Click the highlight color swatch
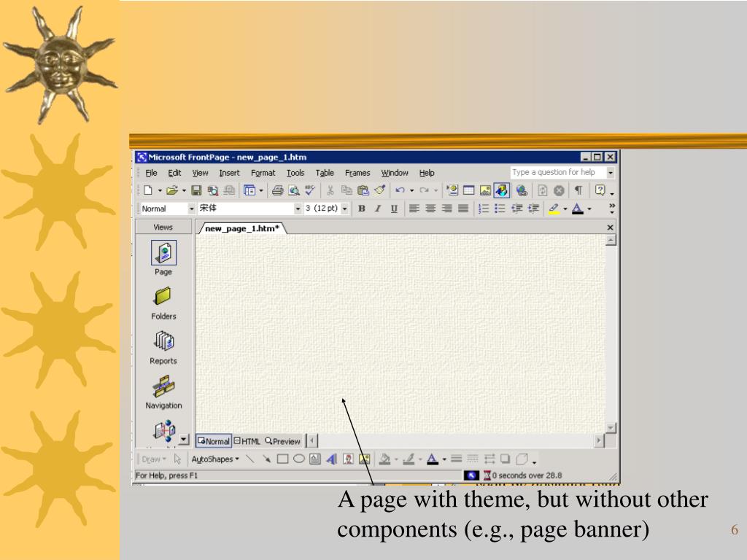This screenshot has height=560, width=747. 554,209
